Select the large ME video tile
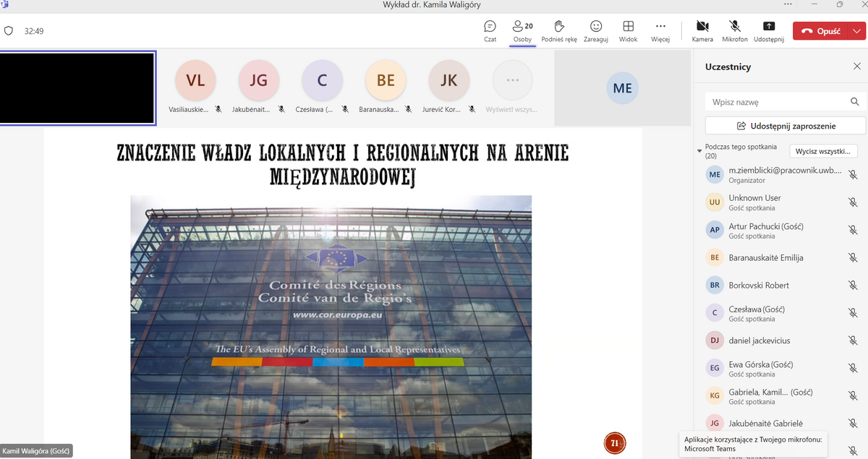 click(623, 87)
